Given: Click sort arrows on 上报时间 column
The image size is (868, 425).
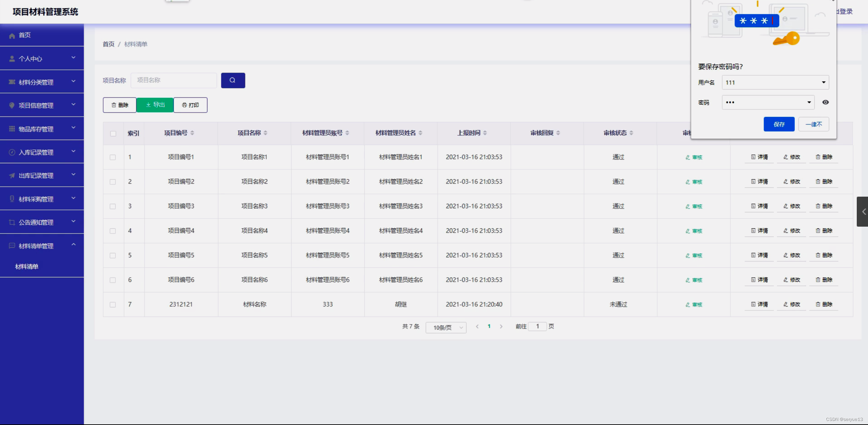Looking at the screenshot, I should (x=485, y=133).
